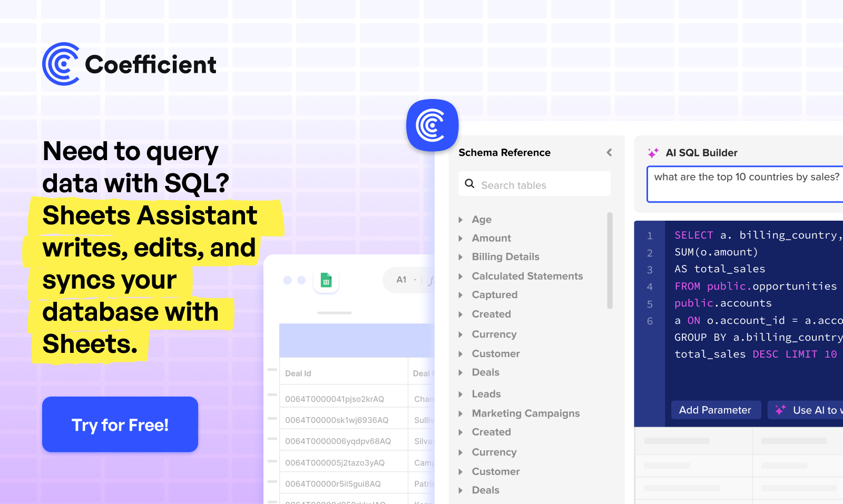The width and height of the screenshot is (843, 504).
Task: Click the sparkle icon on the Use AI button
Action: tap(780, 410)
